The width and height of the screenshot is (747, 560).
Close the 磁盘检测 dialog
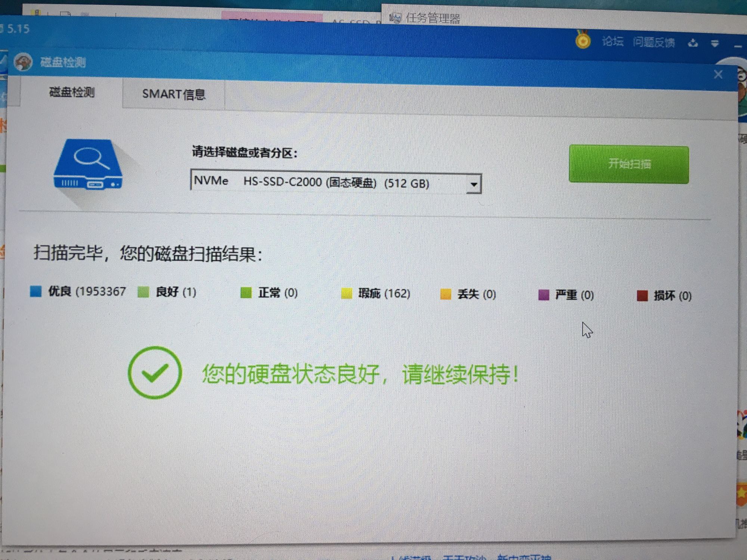718,74
